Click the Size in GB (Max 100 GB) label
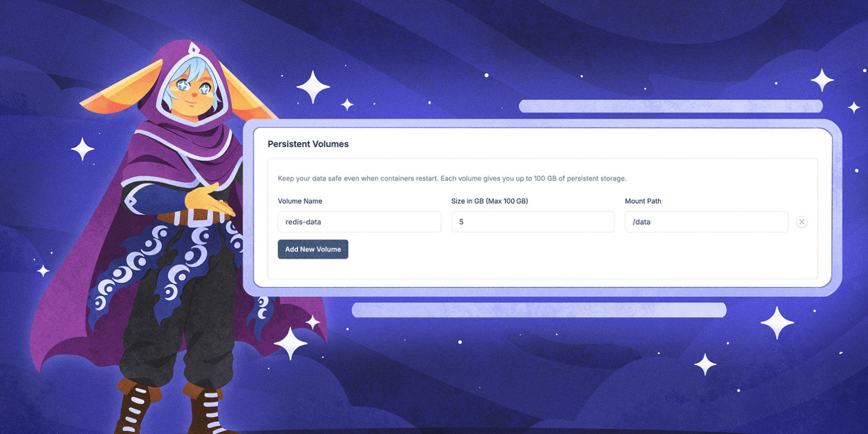The height and width of the screenshot is (434, 868). click(489, 201)
